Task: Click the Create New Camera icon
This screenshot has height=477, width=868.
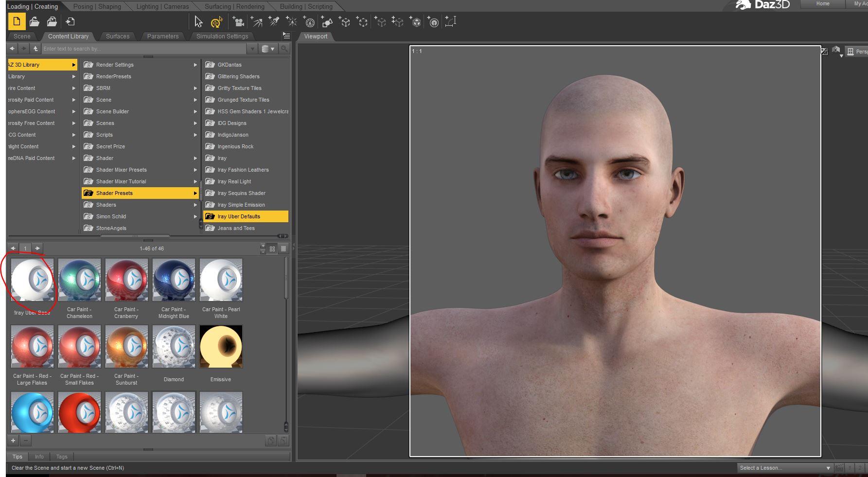Action: 238,22
